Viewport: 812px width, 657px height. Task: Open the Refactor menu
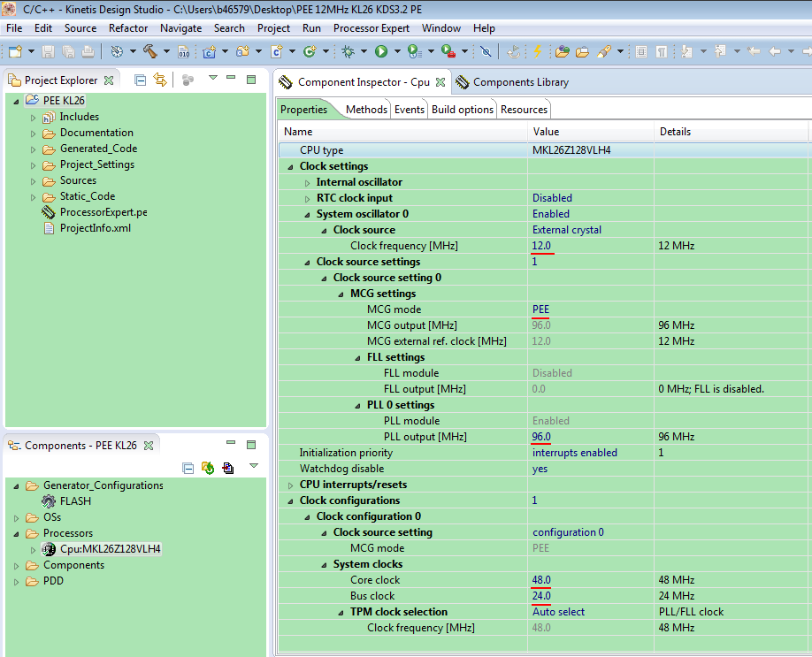pyautogui.click(x=128, y=28)
